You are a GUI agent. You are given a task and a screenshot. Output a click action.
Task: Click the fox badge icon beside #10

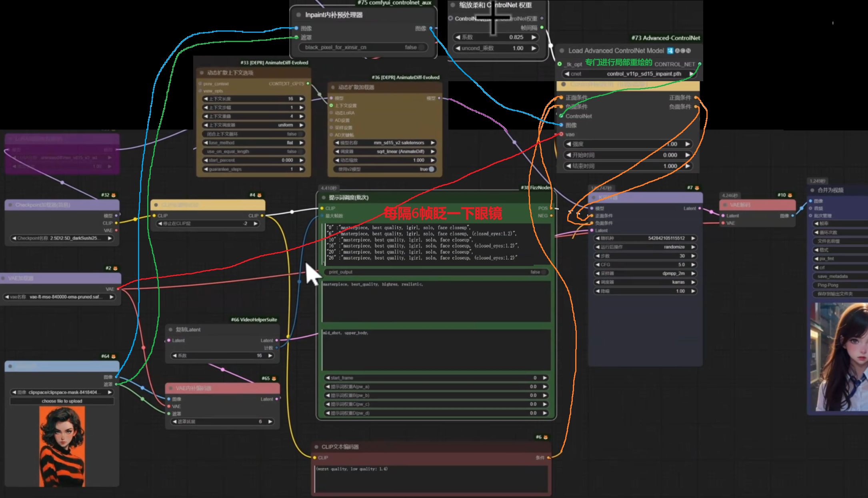790,195
